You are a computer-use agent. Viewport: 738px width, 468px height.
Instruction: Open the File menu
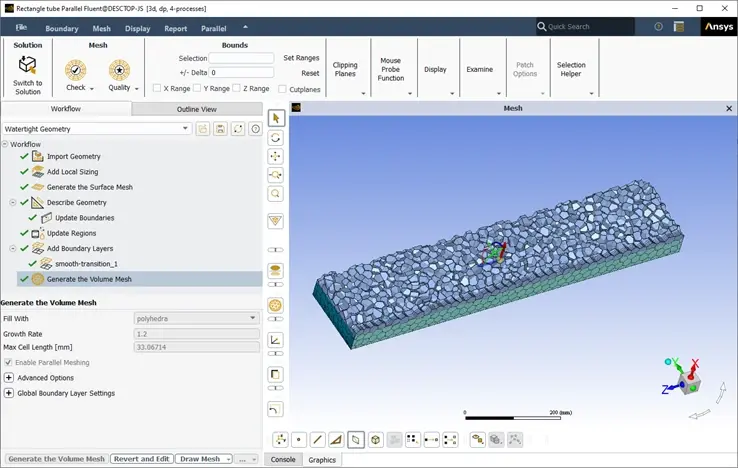click(x=21, y=27)
